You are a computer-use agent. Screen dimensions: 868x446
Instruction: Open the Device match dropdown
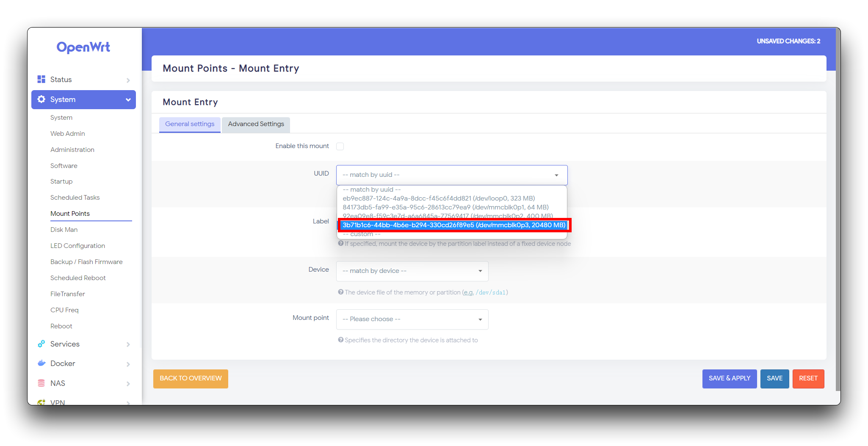click(412, 271)
